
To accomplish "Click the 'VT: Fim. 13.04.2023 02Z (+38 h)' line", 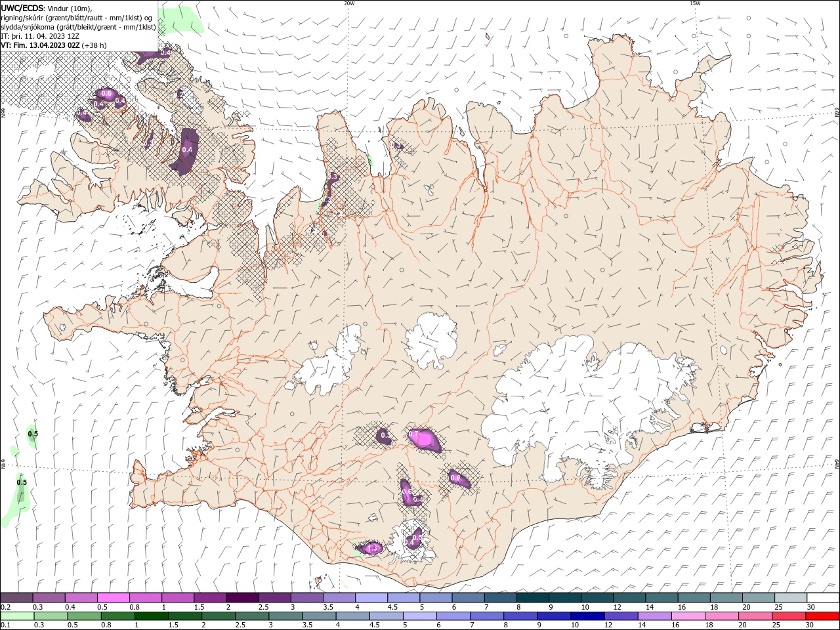I will click(x=54, y=45).
